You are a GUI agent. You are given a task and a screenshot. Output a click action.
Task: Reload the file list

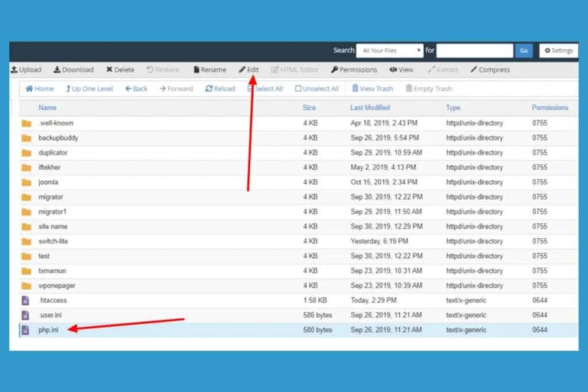pos(220,89)
